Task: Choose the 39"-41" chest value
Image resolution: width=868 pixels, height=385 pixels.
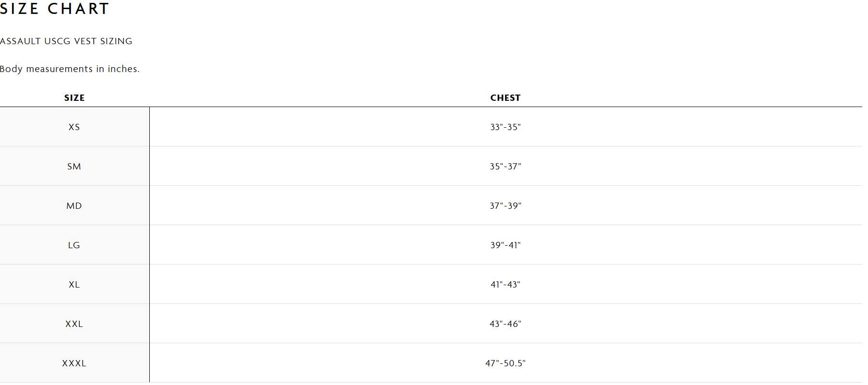Action: pos(505,245)
